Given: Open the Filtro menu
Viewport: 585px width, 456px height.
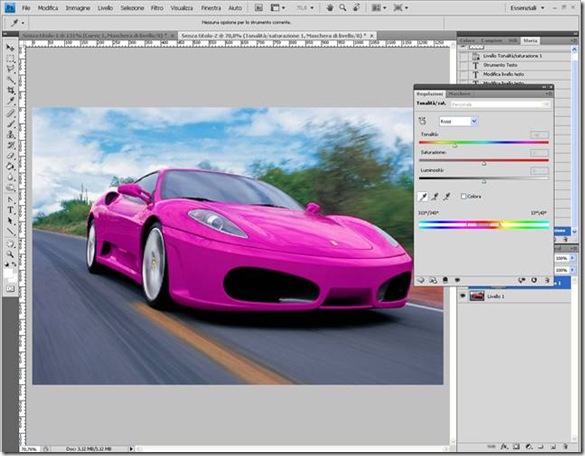Looking at the screenshot, I should (x=157, y=8).
